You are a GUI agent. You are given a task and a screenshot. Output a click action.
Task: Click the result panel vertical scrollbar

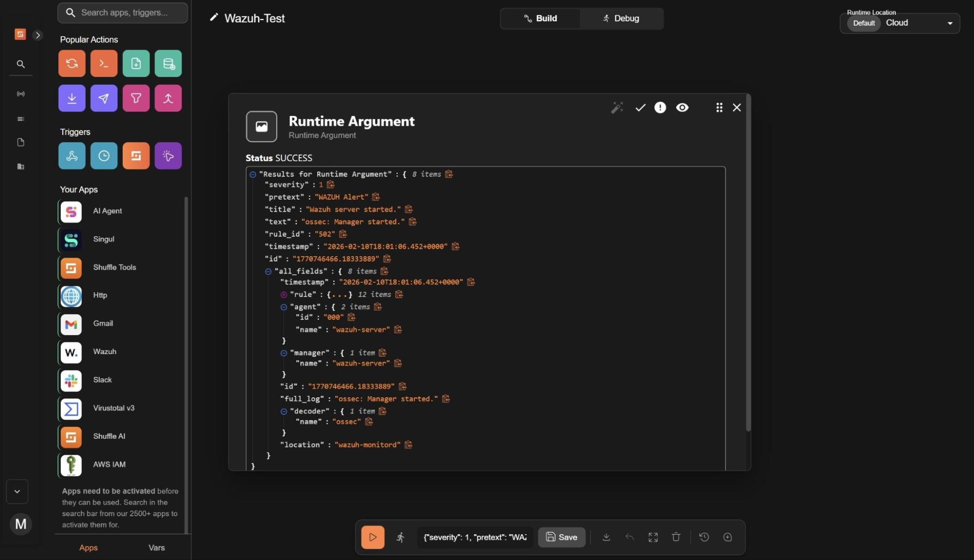coord(748,263)
